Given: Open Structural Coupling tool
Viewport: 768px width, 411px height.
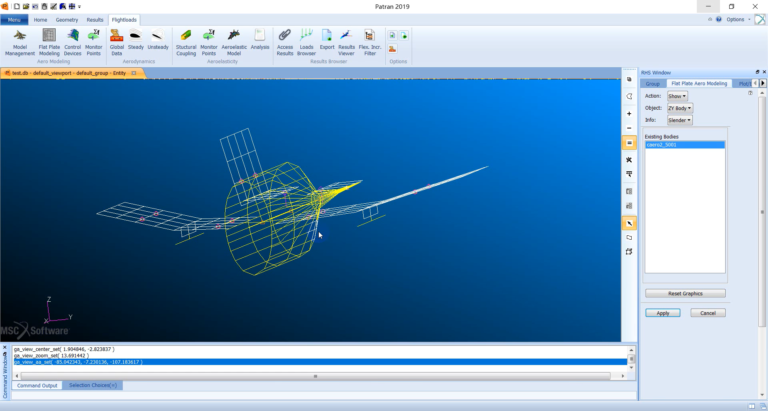Looking at the screenshot, I should pyautogui.click(x=186, y=42).
